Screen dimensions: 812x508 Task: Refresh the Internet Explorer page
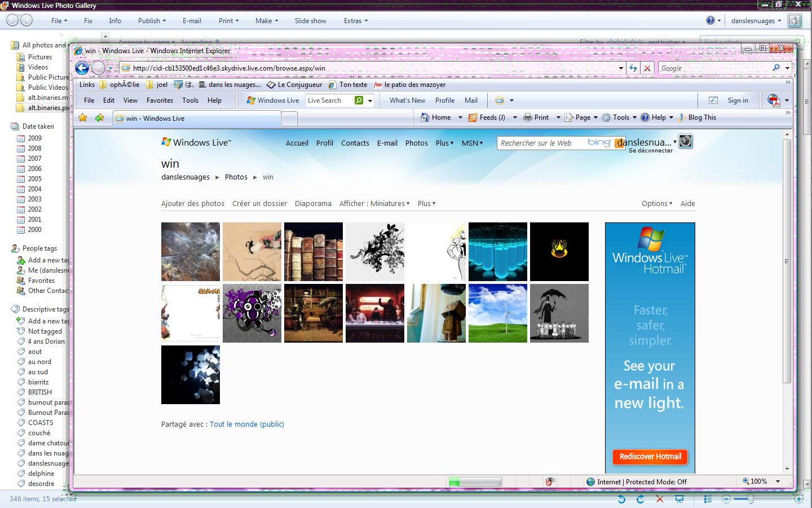point(633,68)
